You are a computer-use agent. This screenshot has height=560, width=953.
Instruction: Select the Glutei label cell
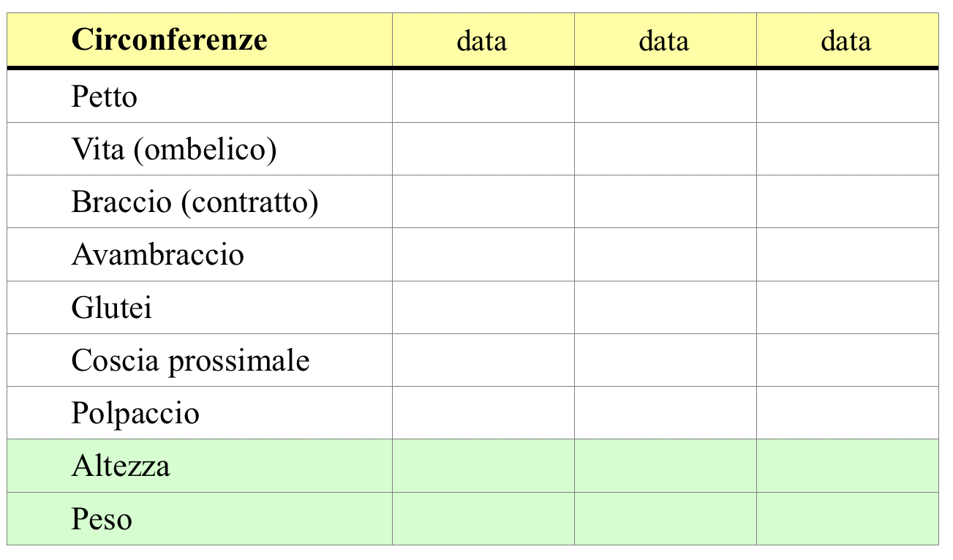pos(112,307)
